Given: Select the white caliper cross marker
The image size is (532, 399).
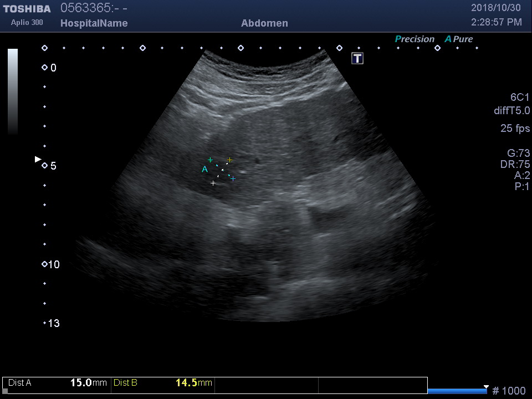Looking at the screenshot, I should coord(213,183).
